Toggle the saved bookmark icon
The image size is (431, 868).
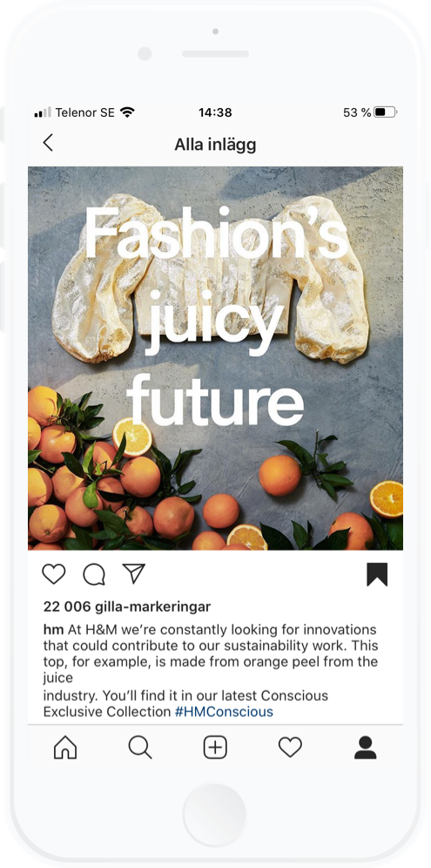click(377, 574)
